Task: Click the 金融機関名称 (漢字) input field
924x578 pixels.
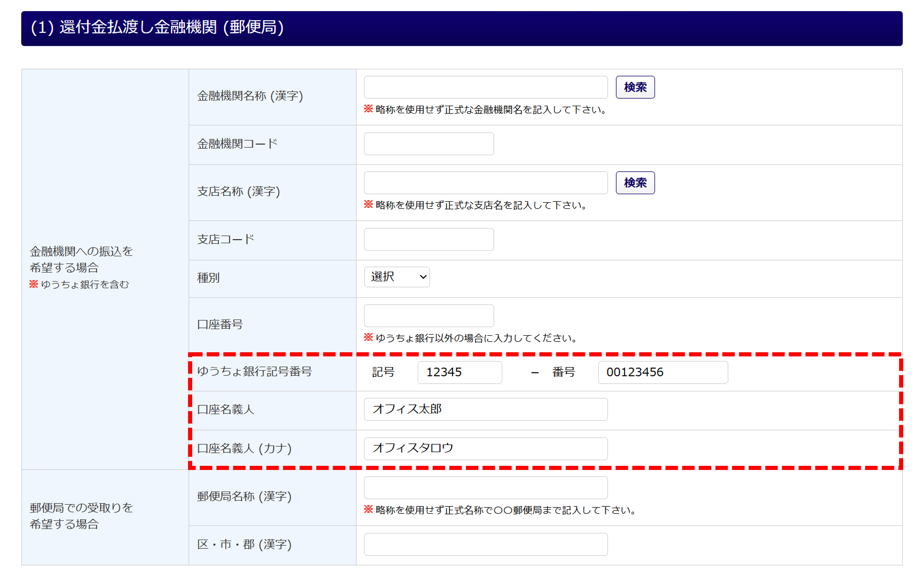Action: (x=485, y=87)
